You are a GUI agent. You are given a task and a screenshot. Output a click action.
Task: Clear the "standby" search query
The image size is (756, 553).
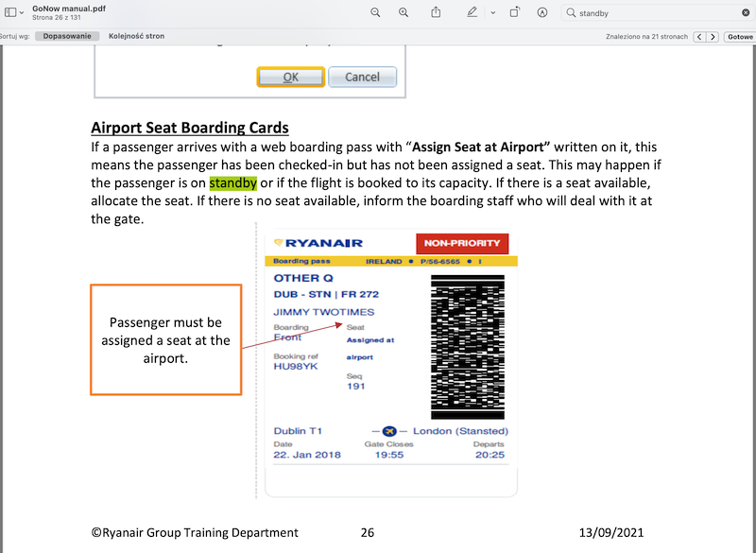[x=746, y=13]
